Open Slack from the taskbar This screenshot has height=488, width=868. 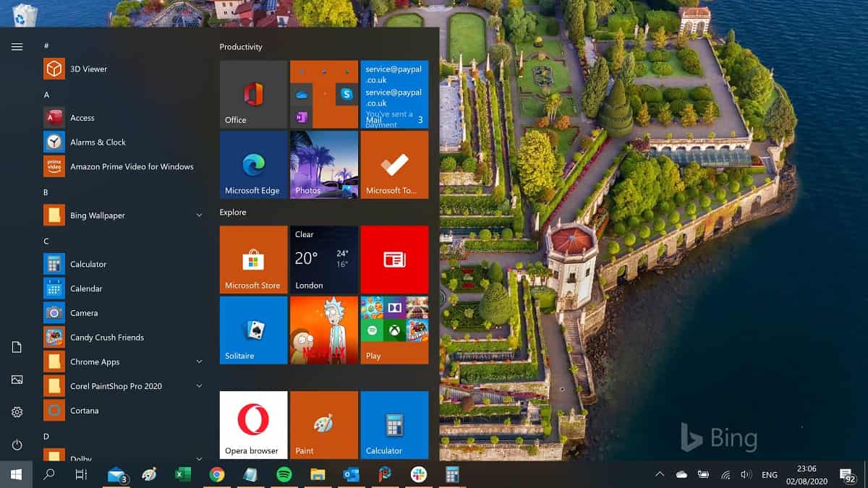419,474
